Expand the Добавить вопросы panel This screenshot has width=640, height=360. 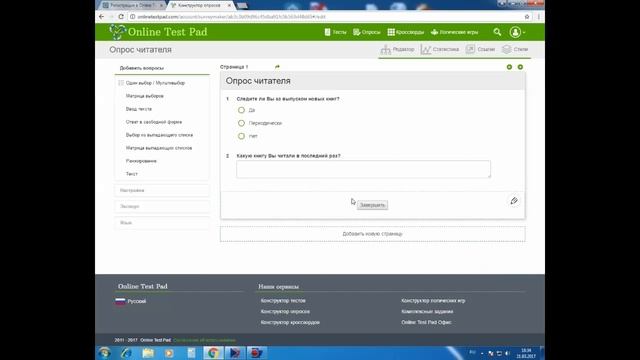(x=162, y=68)
